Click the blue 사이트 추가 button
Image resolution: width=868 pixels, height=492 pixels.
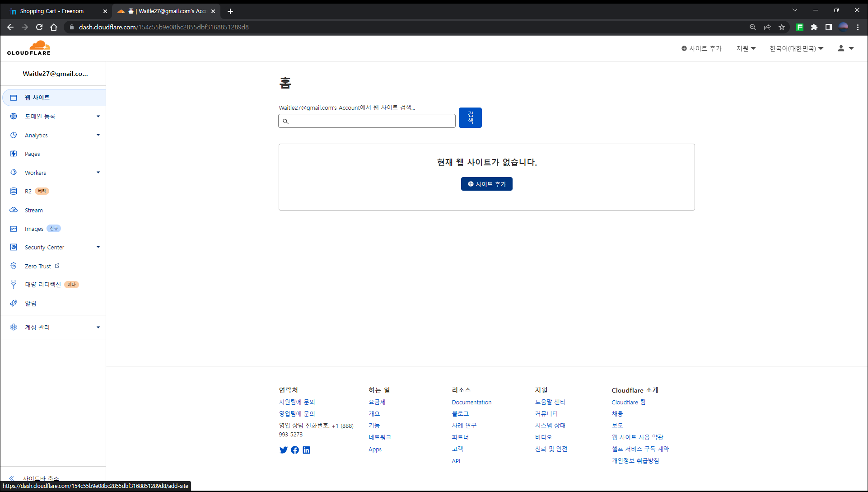click(486, 184)
